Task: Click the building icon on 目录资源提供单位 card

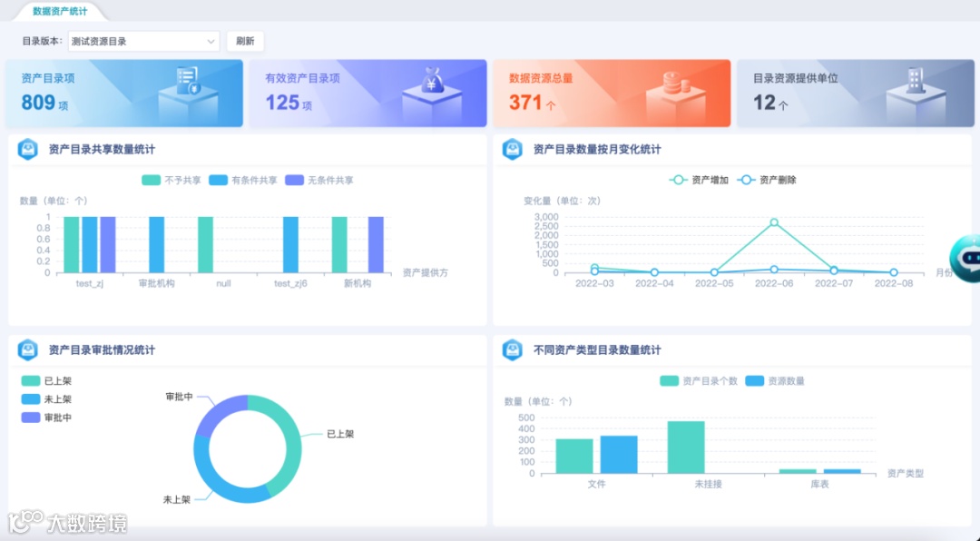Action: [x=915, y=80]
